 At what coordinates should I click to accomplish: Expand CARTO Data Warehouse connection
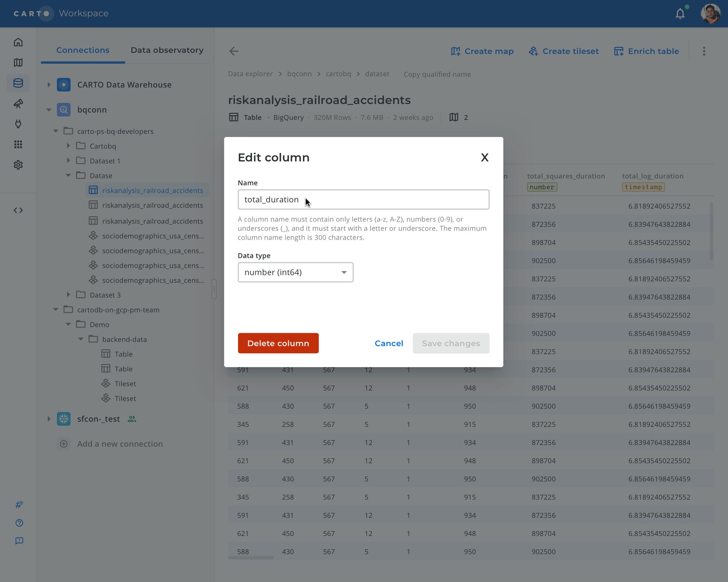click(49, 85)
